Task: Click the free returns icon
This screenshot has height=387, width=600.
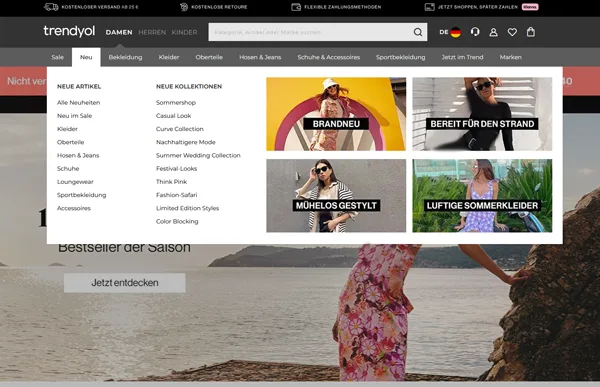Action: coord(184,7)
